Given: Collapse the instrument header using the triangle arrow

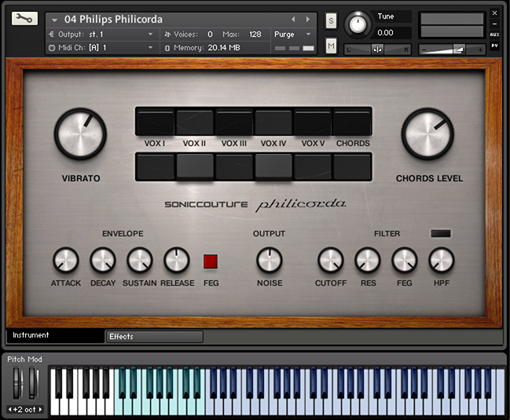Looking at the screenshot, I should (54, 20).
